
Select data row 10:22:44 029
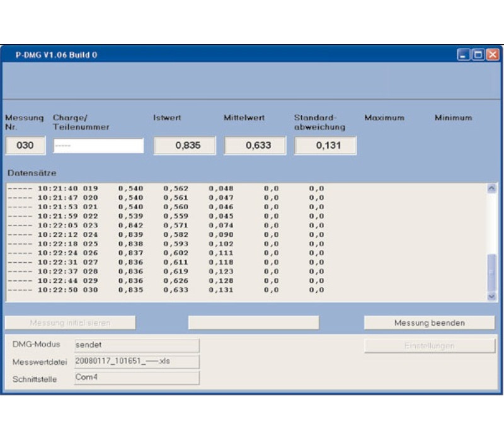tap(166, 281)
